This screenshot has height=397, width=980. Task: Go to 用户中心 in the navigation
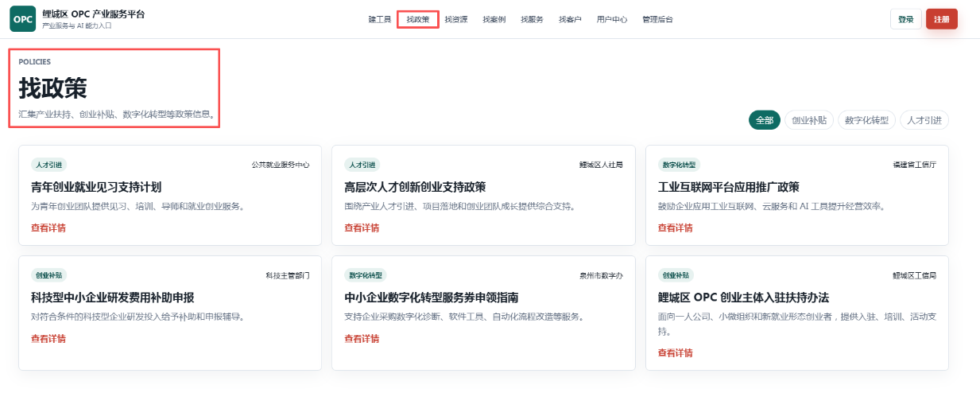(612, 19)
